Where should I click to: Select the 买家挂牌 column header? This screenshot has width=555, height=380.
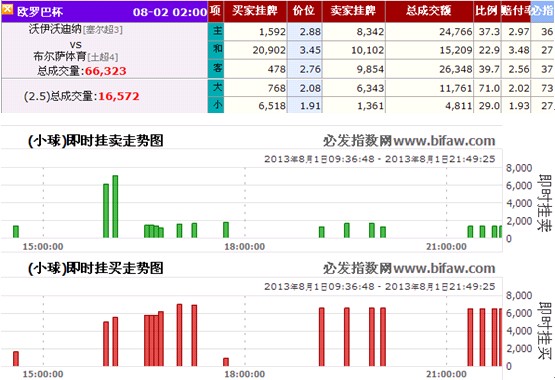255,11
